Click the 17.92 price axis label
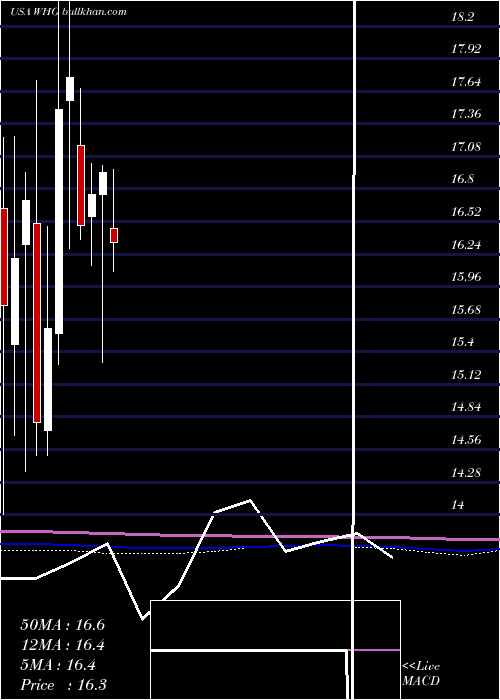 coord(466,49)
